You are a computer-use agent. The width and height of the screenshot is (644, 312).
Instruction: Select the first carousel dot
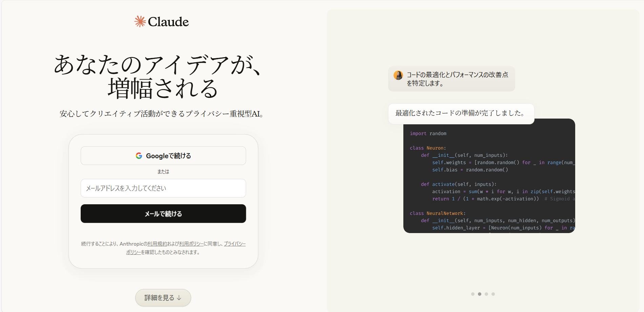(473, 294)
